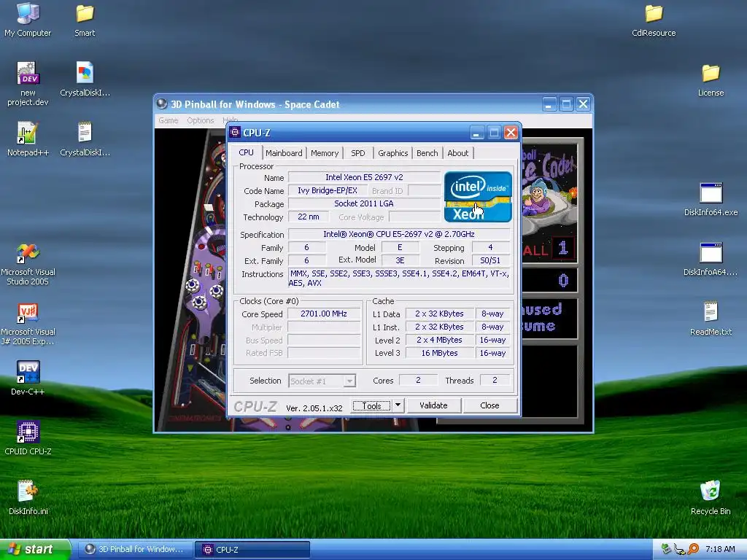This screenshot has width=747, height=560.
Task: Click the CPU-Z title bar app icon
Action: point(234,132)
